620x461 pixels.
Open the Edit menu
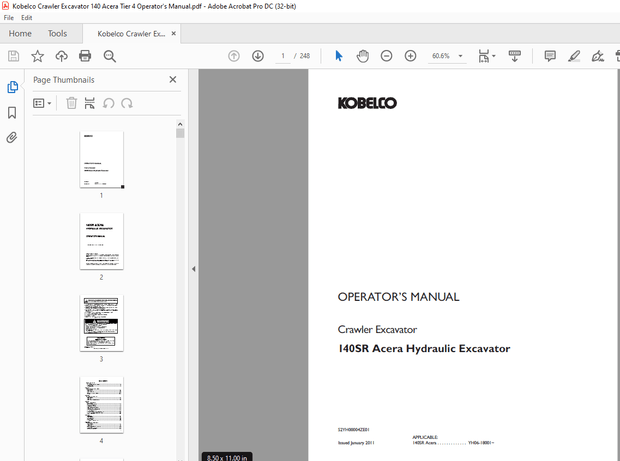coord(26,18)
